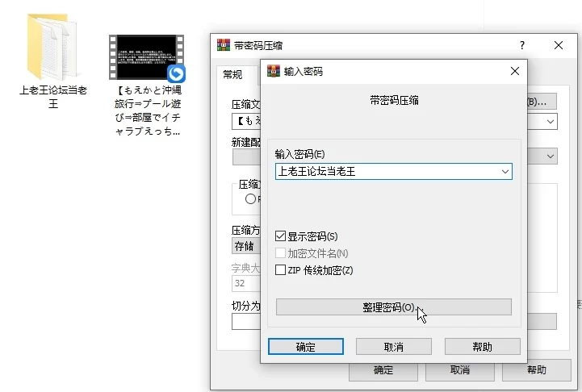This screenshot has height=392, width=582.
Task: Expand the password history dropdown arrow
Action: pos(505,171)
